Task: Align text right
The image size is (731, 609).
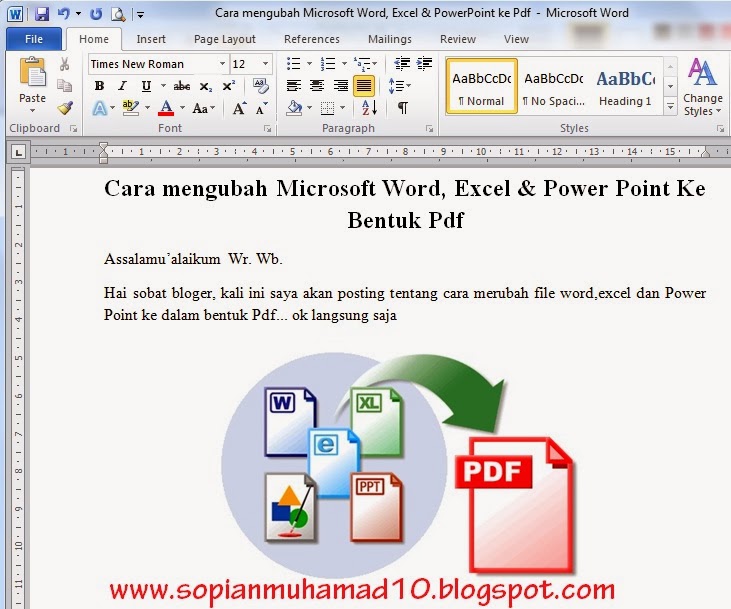Action: pyautogui.click(x=340, y=85)
